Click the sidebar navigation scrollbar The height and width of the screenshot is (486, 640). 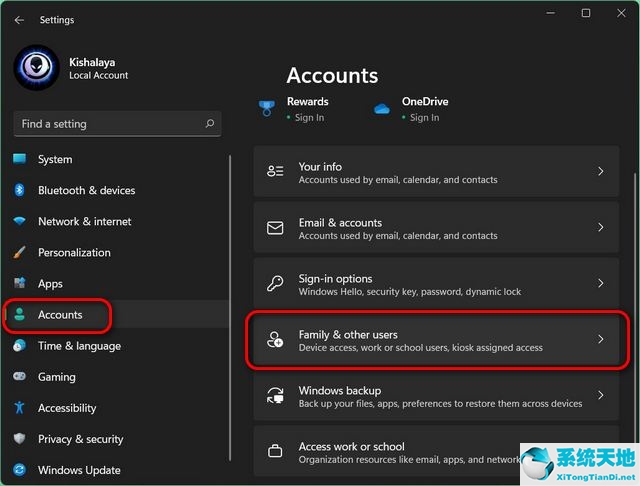click(230, 308)
